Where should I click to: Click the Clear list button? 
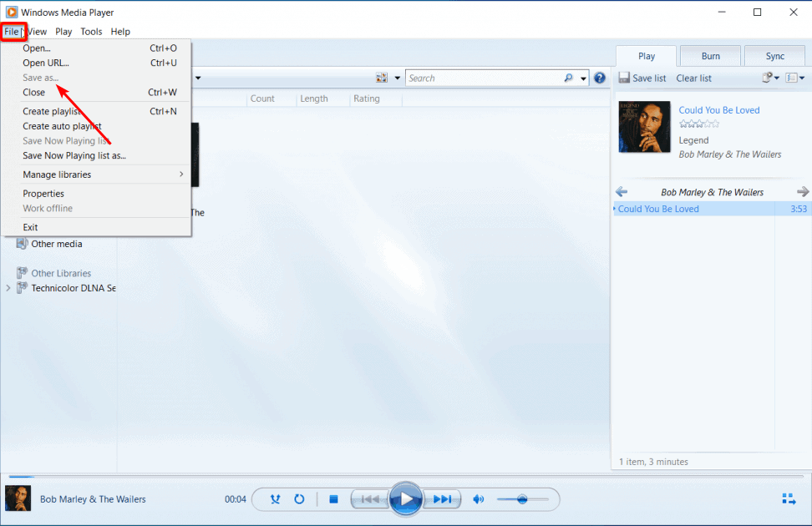[x=693, y=78]
